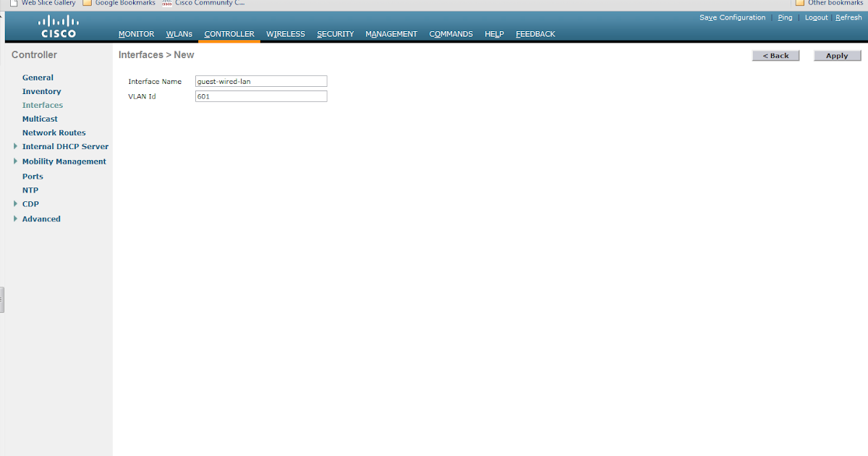The height and width of the screenshot is (456, 868).
Task: Expand the Advanced sidebar section
Action: (x=41, y=219)
